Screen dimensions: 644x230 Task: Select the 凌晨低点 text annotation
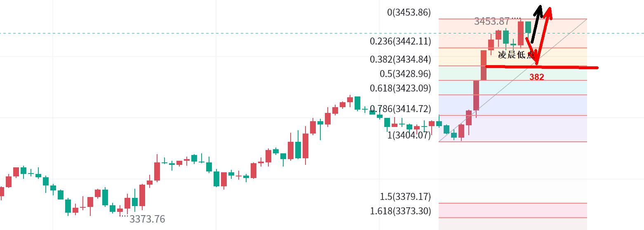click(516, 55)
